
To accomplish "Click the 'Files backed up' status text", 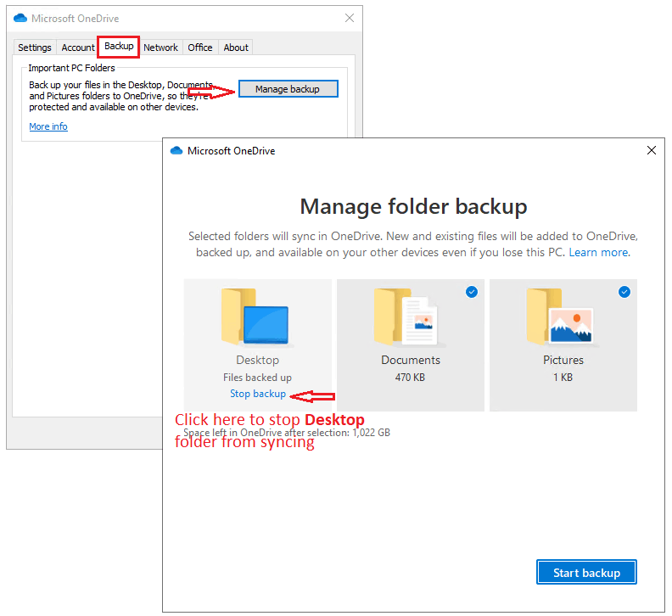I will (257, 378).
